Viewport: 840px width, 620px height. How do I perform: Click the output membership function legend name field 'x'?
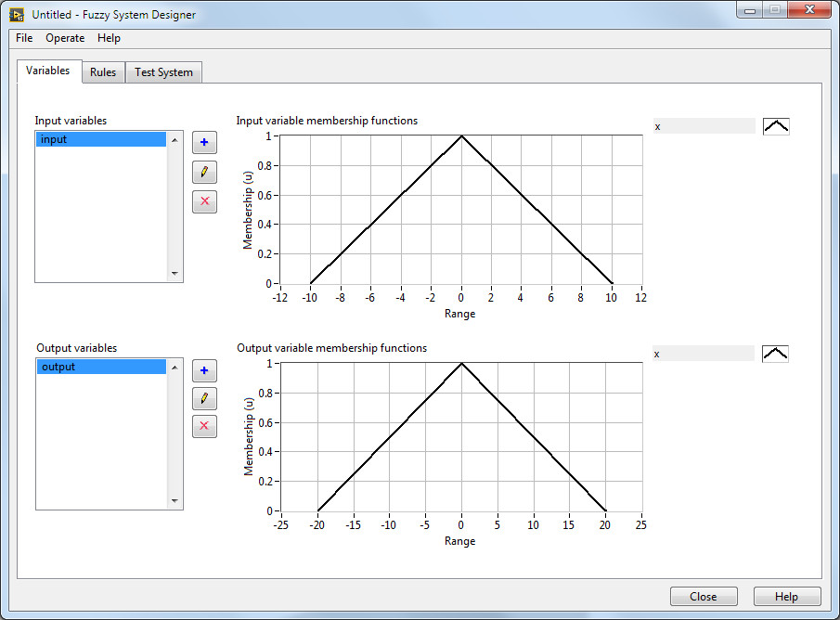pos(704,354)
